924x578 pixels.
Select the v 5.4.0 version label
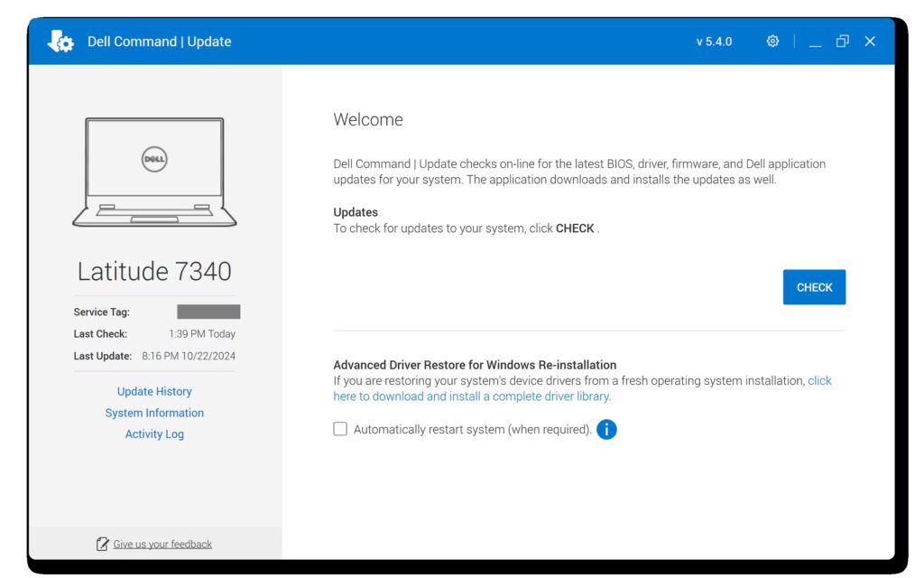tap(714, 41)
